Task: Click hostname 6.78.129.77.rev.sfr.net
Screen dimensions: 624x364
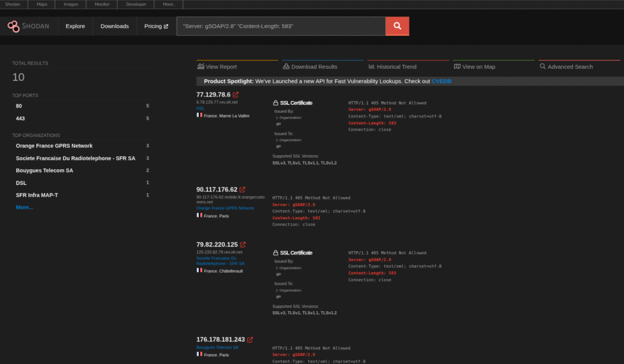Action: 217,102
